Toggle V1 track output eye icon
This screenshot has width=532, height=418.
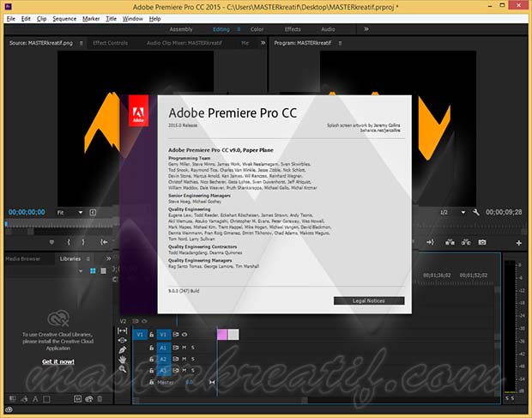[184, 335]
